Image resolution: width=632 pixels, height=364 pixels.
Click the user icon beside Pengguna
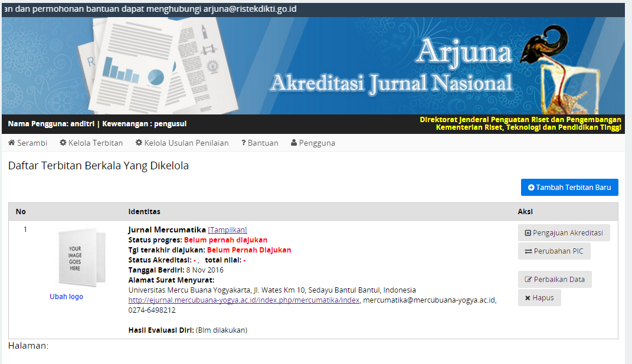[294, 143]
